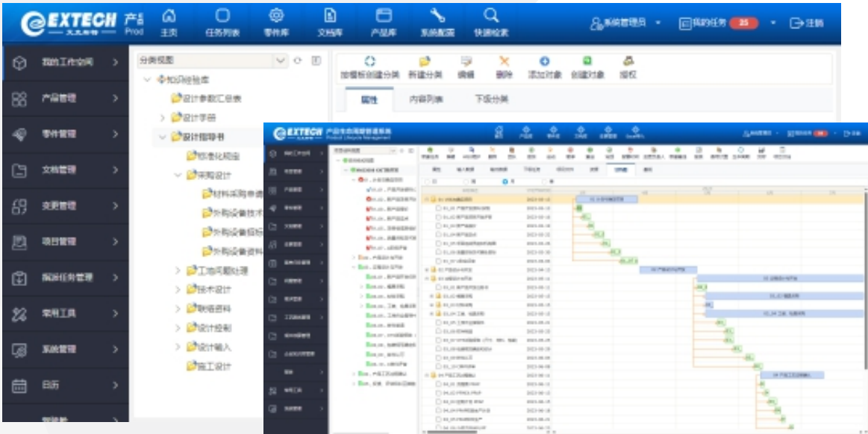Select 施工设计 folder in the tree
The height and width of the screenshot is (434, 868).
pos(209,366)
